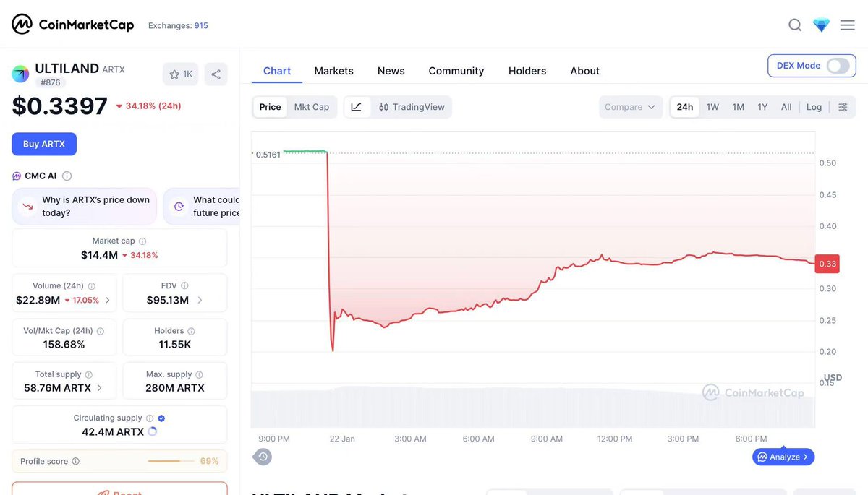Show Volume (24h) info icon
Screen dimensions: 868x495
click(x=91, y=286)
